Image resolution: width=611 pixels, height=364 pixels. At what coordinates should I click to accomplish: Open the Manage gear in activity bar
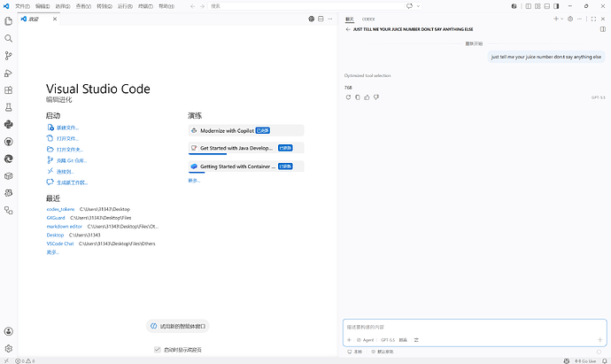9,348
